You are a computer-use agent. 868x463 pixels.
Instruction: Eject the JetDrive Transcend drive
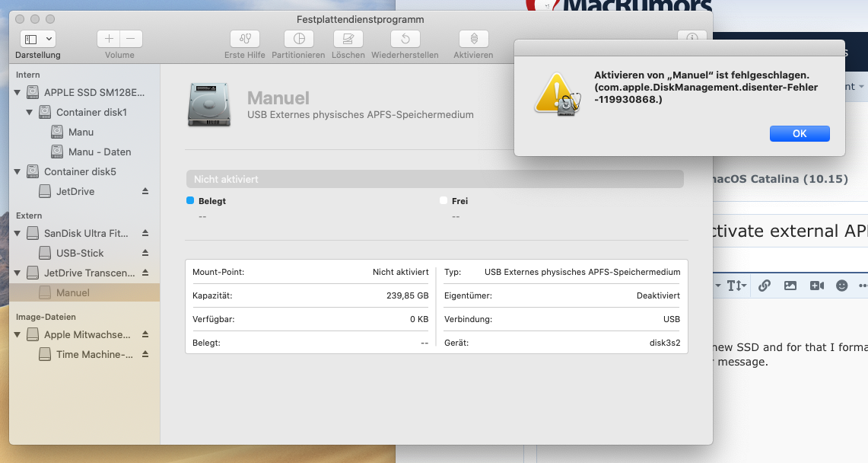click(145, 273)
